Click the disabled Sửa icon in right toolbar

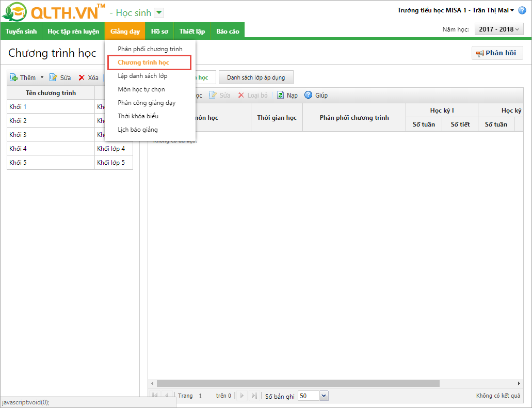point(213,95)
